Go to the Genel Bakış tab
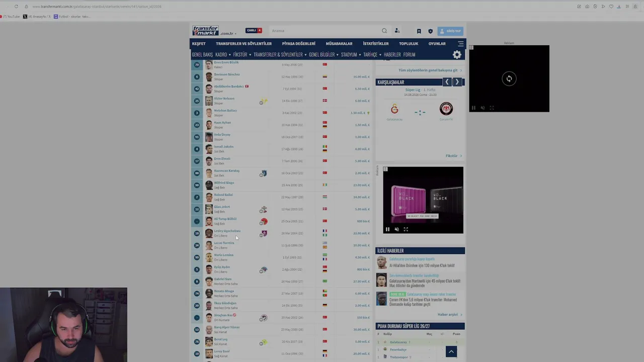644x362 pixels. 202,55
